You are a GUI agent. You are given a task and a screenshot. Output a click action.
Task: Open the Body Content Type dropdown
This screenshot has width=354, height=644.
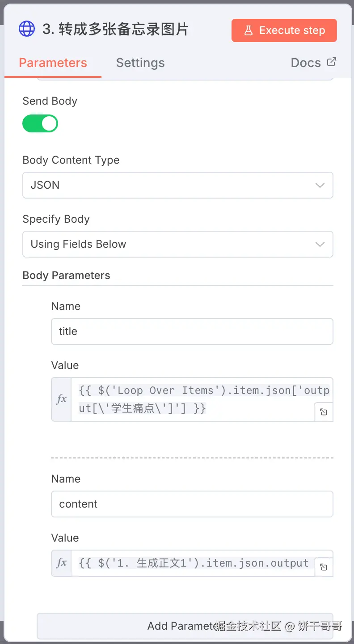(x=177, y=185)
